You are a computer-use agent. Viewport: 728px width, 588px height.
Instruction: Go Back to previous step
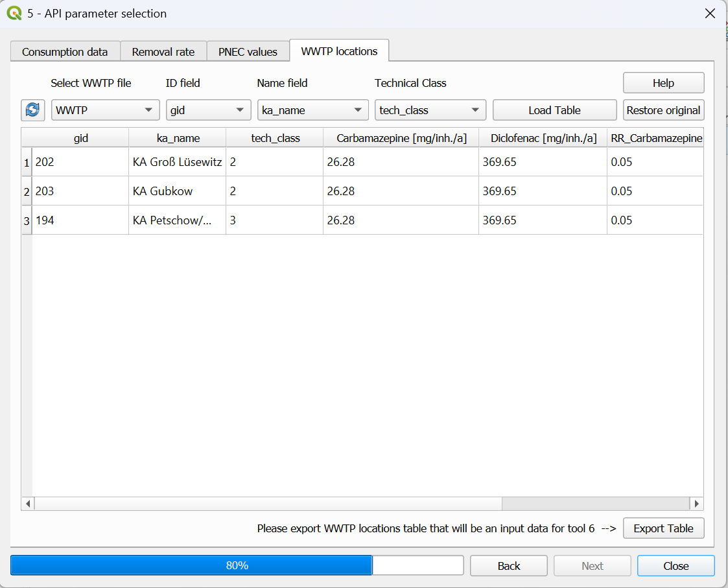(x=509, y=566)
